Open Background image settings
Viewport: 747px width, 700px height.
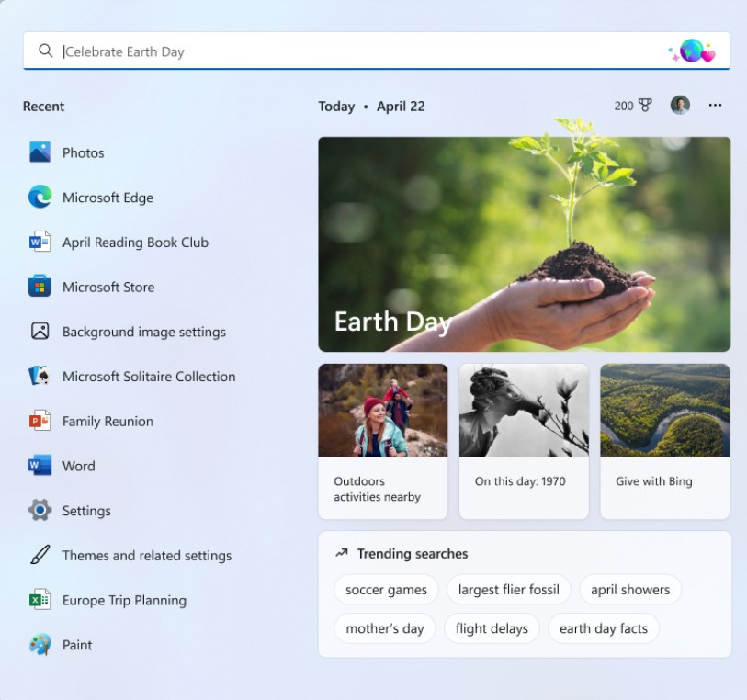point(39,332)
